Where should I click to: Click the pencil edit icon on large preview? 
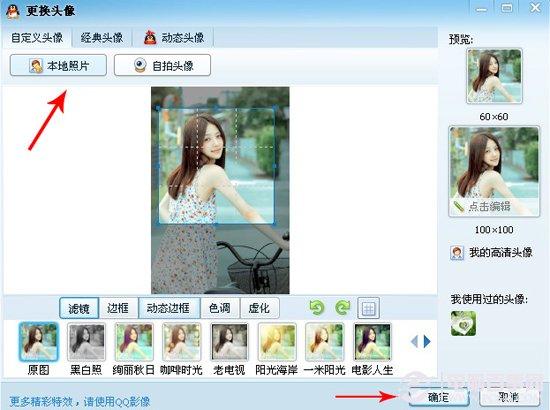point(459,207)
